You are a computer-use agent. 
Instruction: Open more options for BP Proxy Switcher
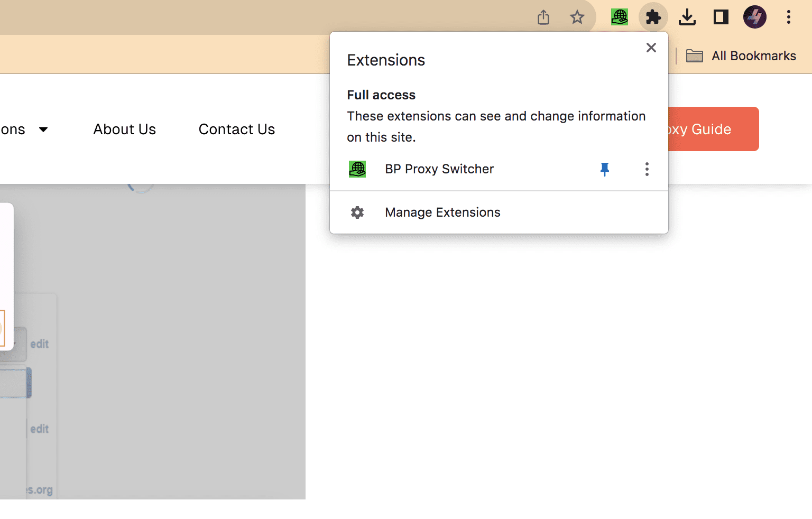click(x=647, y=169)
